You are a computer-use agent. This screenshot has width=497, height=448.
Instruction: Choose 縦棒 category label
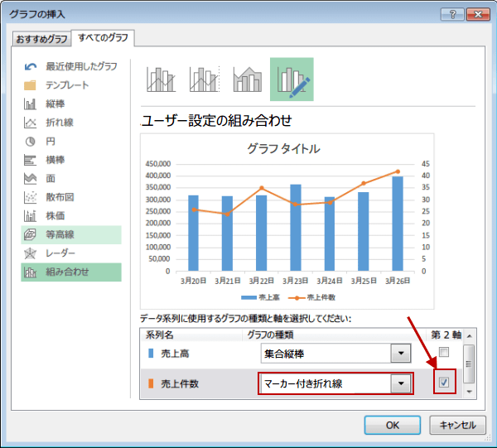55,104
